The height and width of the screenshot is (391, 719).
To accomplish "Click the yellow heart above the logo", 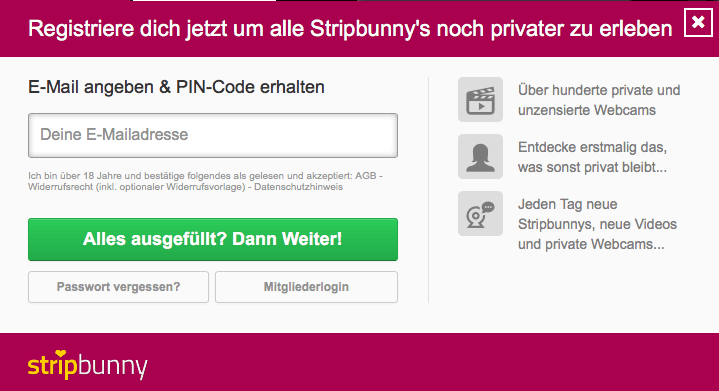I will coord(61,354).
